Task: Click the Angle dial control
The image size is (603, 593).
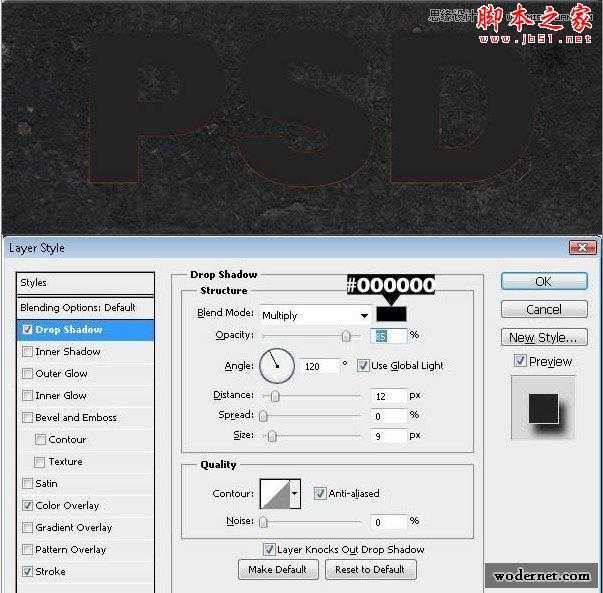Action: (277, 366)
